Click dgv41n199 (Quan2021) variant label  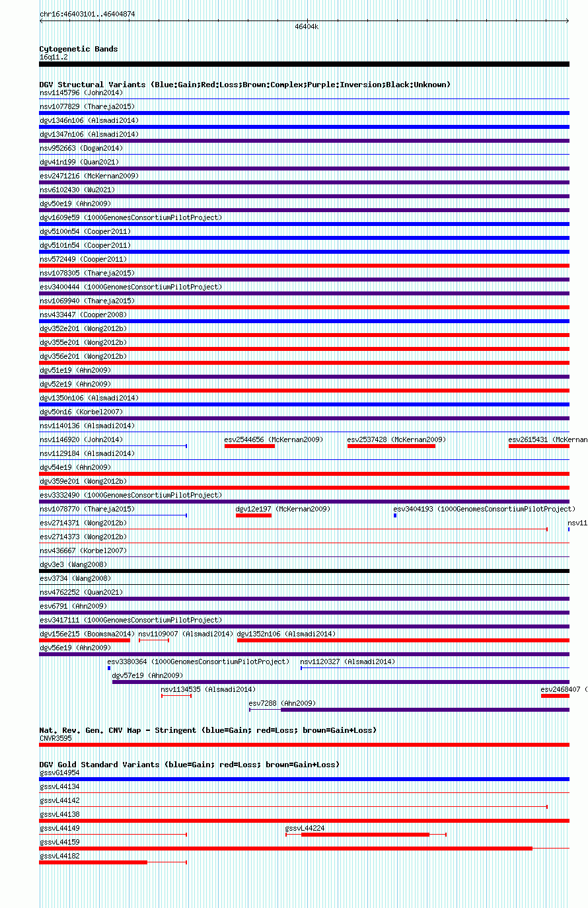[x=79, y=162]
